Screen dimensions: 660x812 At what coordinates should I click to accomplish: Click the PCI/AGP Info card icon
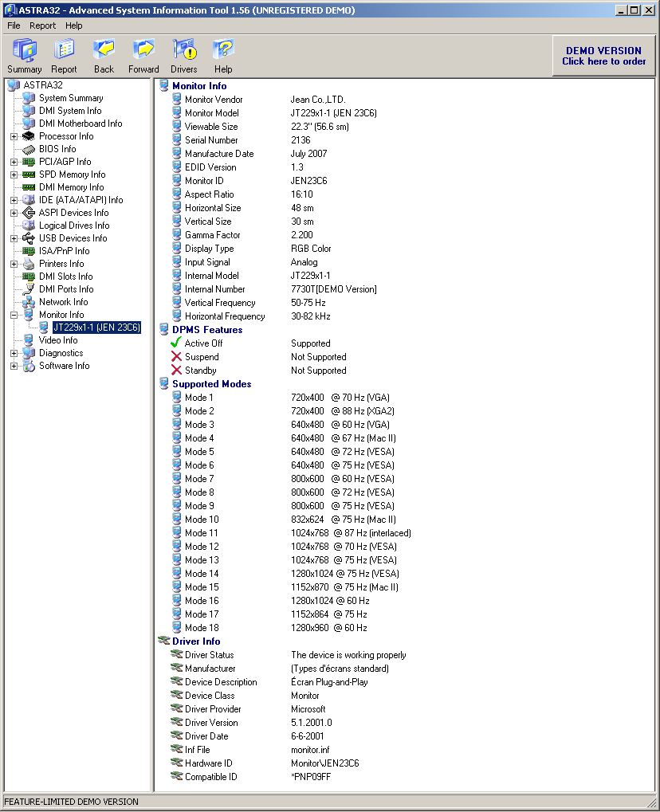[x=29, y=162]
